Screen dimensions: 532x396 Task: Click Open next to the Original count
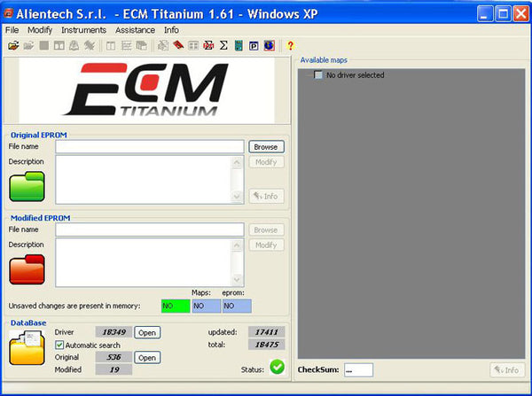point(147,358)
